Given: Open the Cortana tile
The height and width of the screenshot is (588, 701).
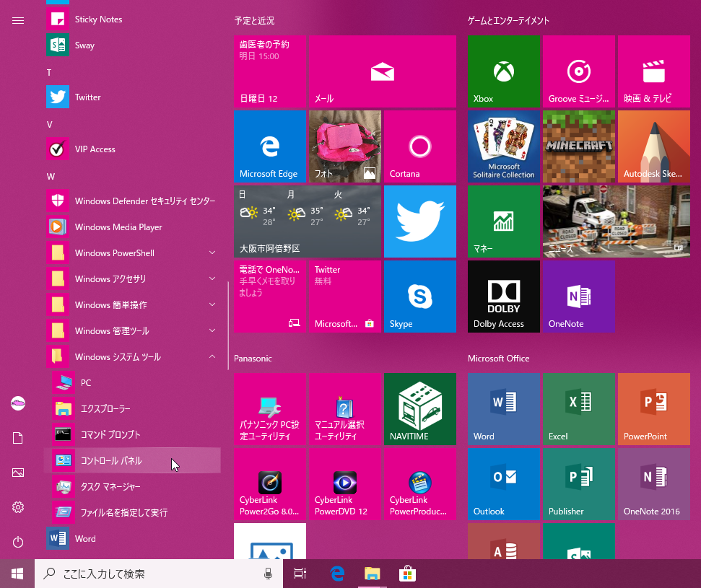Looking at the screenshot, I should point(419,146).
